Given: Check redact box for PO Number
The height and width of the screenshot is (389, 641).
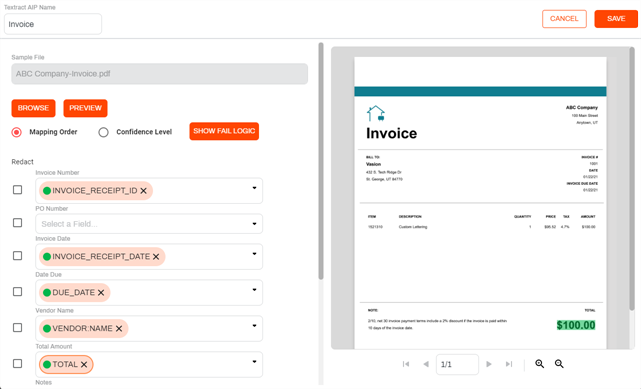Looking at the screenshot, I should click(x=18, y=223).
